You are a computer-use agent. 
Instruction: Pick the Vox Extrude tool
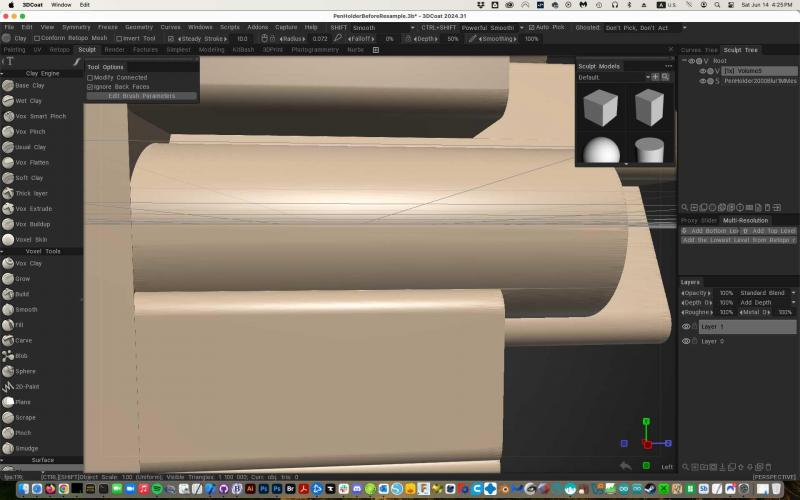click(33, 208)
